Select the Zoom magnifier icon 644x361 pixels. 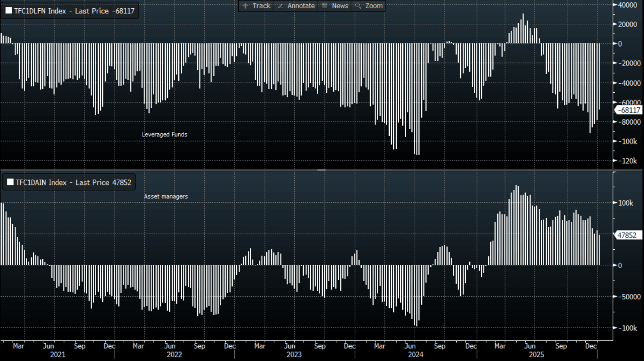point(358,6)
